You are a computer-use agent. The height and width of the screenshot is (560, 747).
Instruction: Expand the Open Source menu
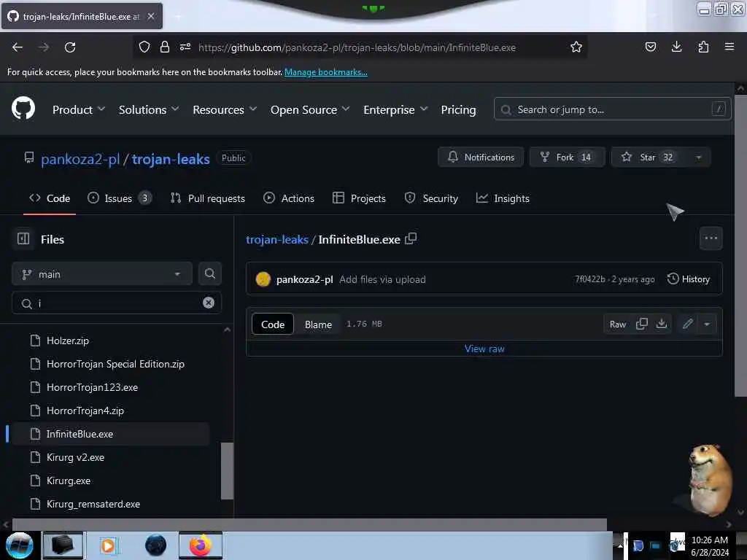coord(309,109)
